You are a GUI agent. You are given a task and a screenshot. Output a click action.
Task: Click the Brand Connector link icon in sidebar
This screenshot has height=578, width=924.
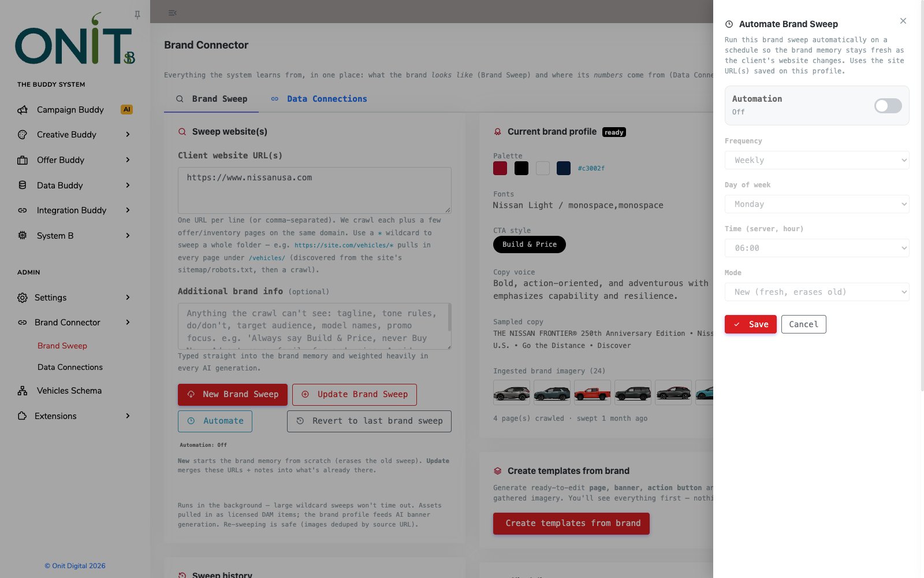pos(23,323)
